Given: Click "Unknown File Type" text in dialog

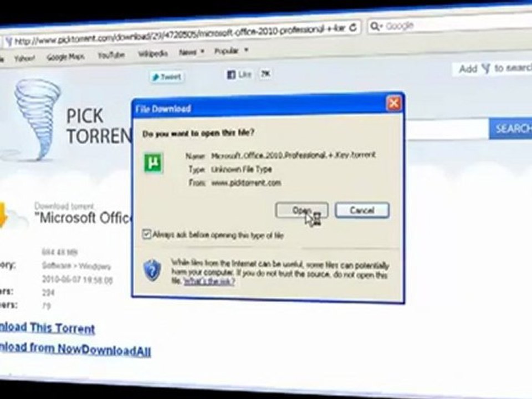Looking at the screenshot, I should point(241,169).
